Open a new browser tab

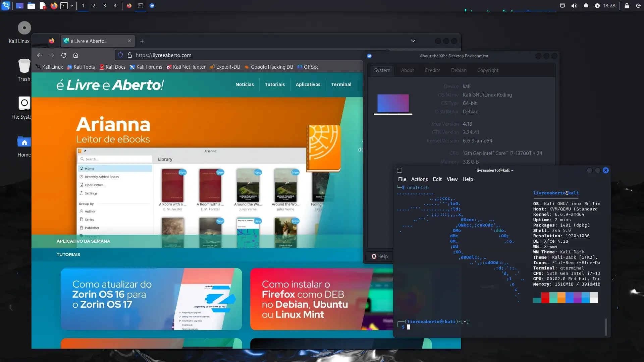(142, 41)
